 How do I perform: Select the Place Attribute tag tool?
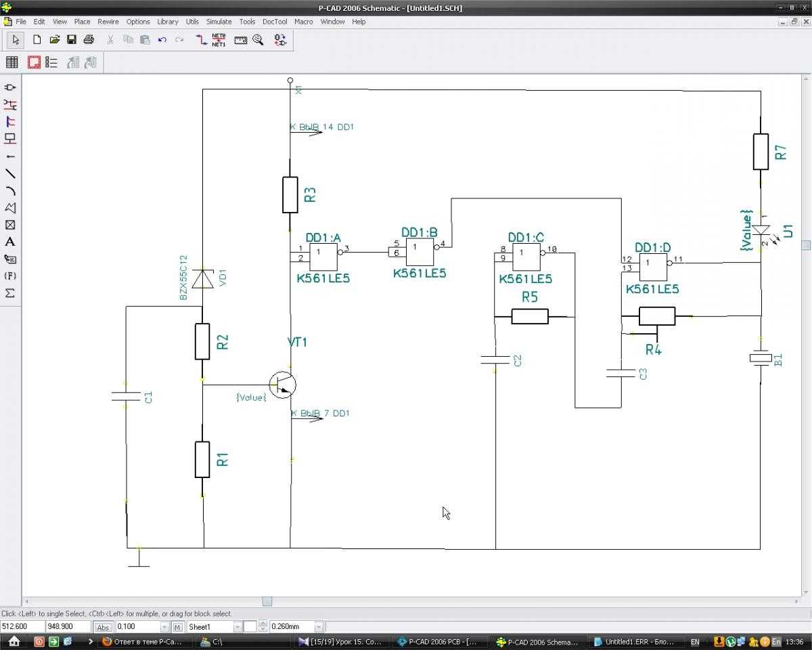tap(10, 259)
